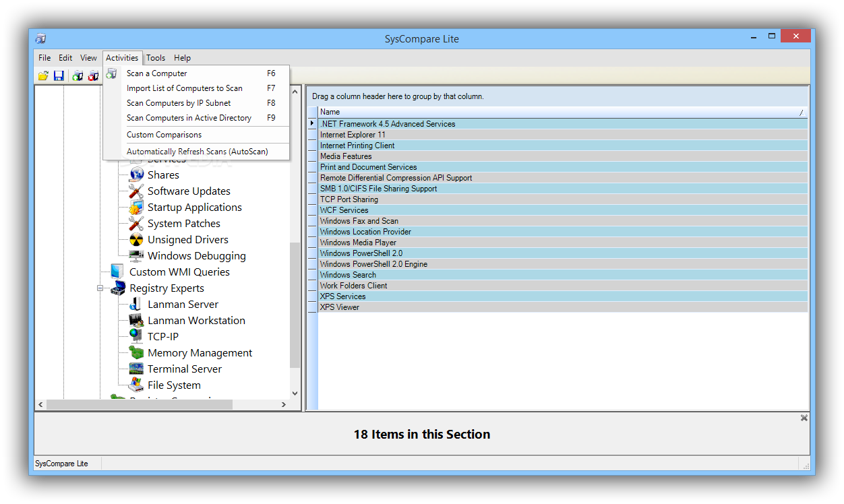Click the Scan a Computer menu icon
Viewport: 844px width, 504px height.
[x=112, y=73]
